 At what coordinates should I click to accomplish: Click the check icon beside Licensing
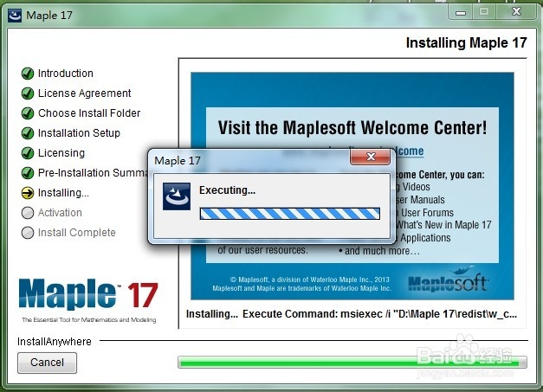coord(28,153)
